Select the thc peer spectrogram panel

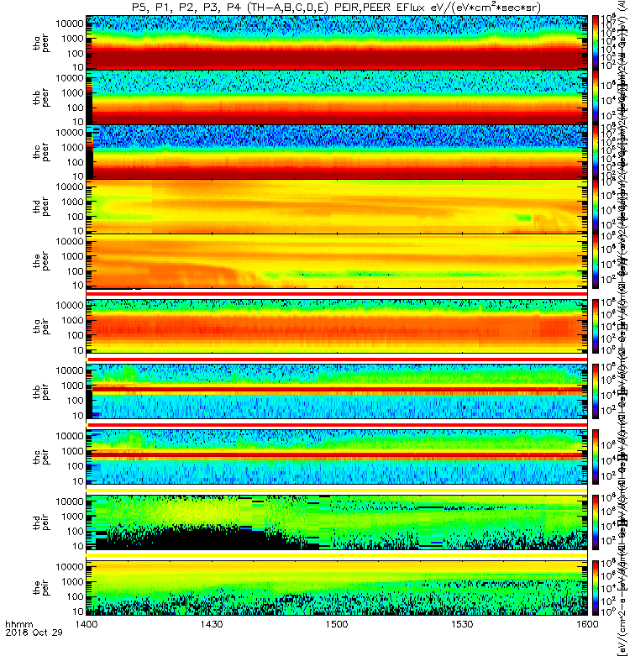[x=337, y=152]
